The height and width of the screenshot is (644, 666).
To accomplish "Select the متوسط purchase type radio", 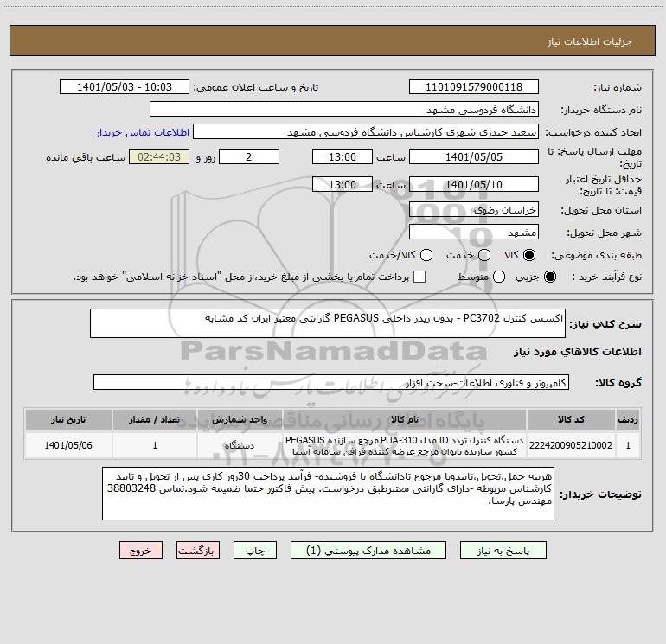I will 499,277.
